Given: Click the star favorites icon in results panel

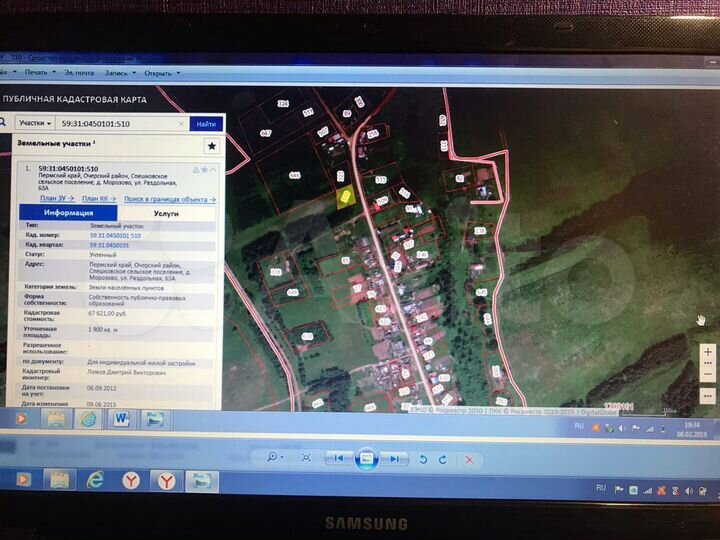Looking at the screenshot, I should click(x=211, y=145).
